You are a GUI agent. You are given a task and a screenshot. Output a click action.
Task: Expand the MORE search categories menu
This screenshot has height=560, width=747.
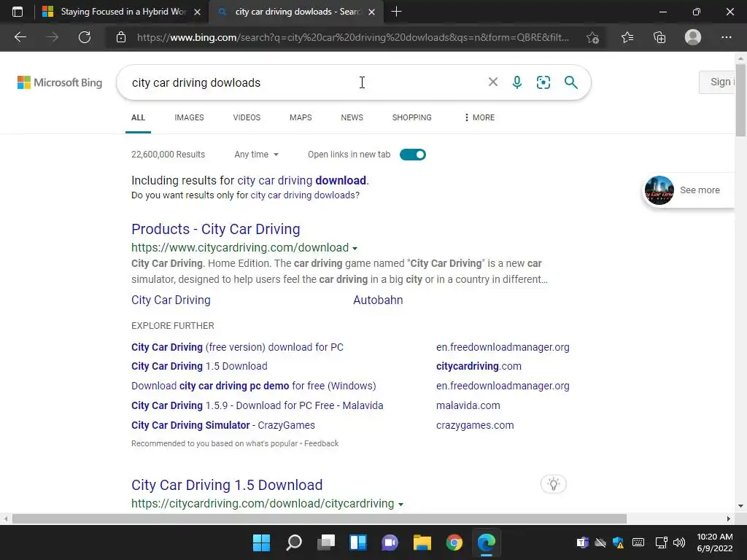pyautogui.click(x=479, y=117)
